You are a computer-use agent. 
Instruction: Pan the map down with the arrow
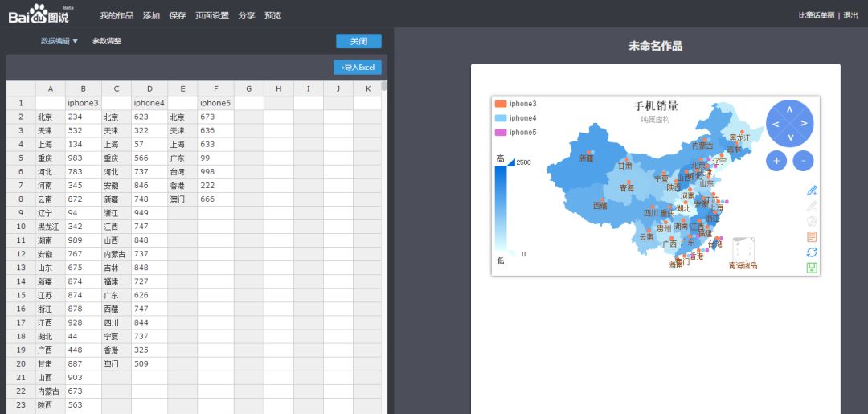789,137
